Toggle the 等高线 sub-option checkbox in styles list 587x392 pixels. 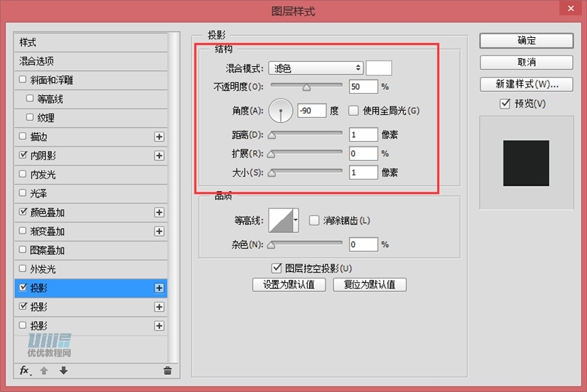click(30, 99)
